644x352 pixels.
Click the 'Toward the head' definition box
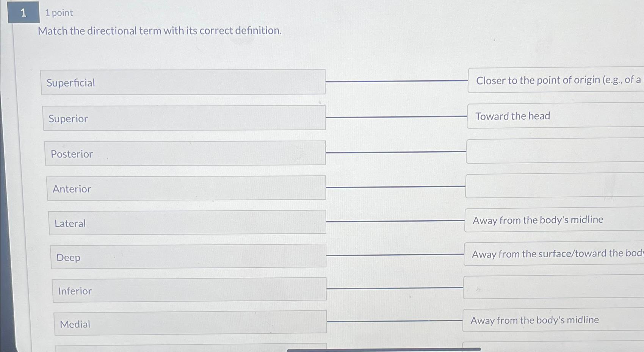553,116
